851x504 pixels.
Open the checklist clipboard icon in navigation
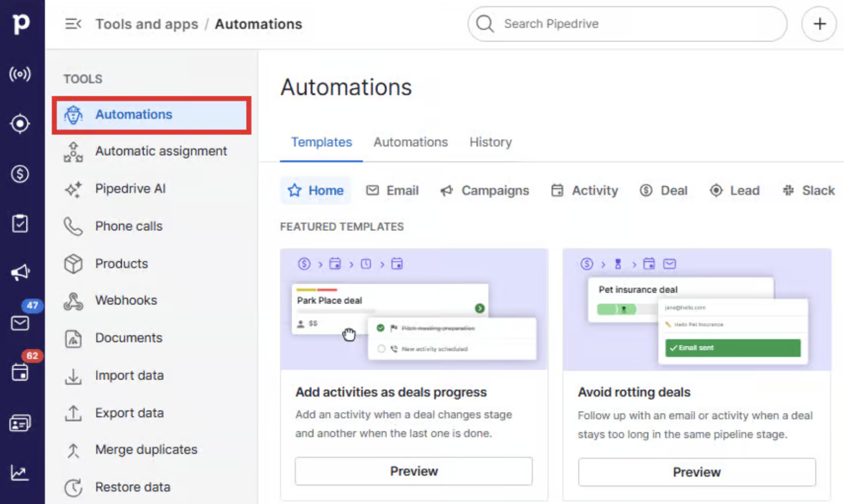click(20, 223)
